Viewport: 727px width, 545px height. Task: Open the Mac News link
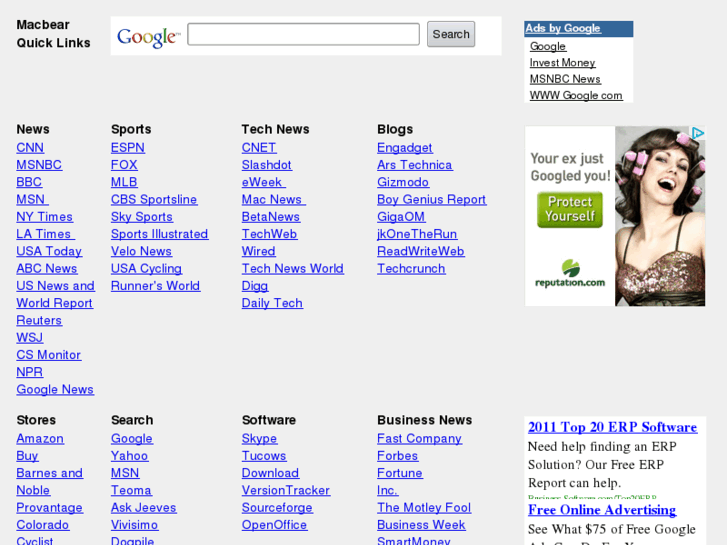pyautogui.click(x=274, y=199)
